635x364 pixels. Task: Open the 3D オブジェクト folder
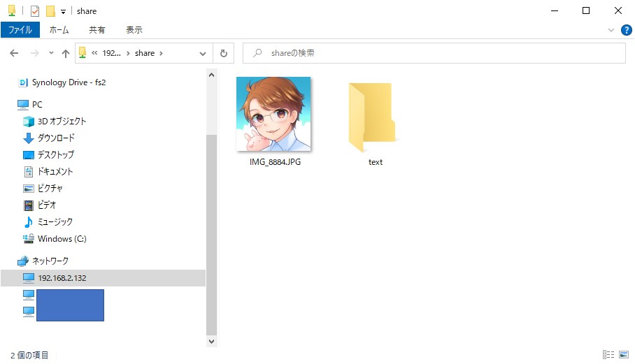(62, 122)
